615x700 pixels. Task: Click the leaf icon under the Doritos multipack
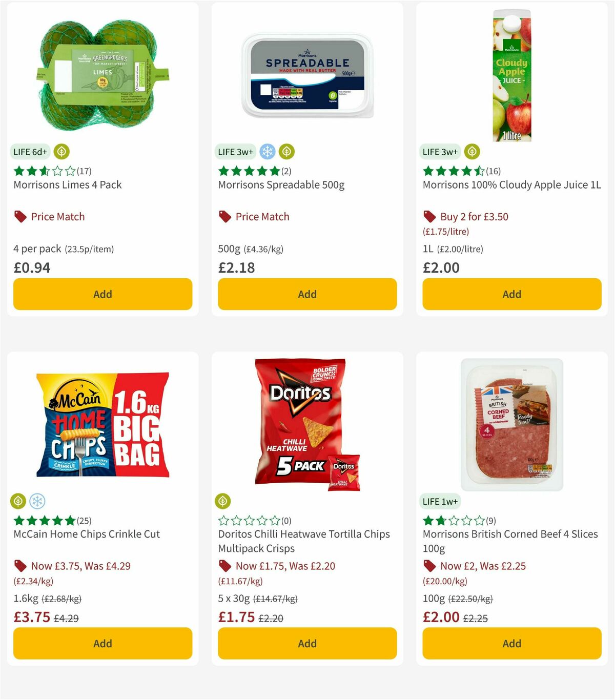(222, 501)
